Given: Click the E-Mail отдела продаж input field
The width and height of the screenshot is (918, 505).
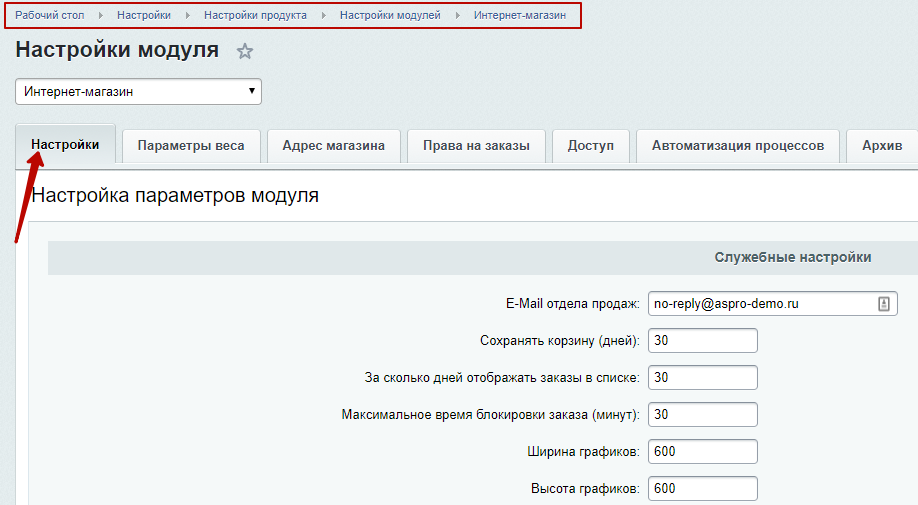Looking at the screenshot, I should pyautogui.click(x=773, y=304).
